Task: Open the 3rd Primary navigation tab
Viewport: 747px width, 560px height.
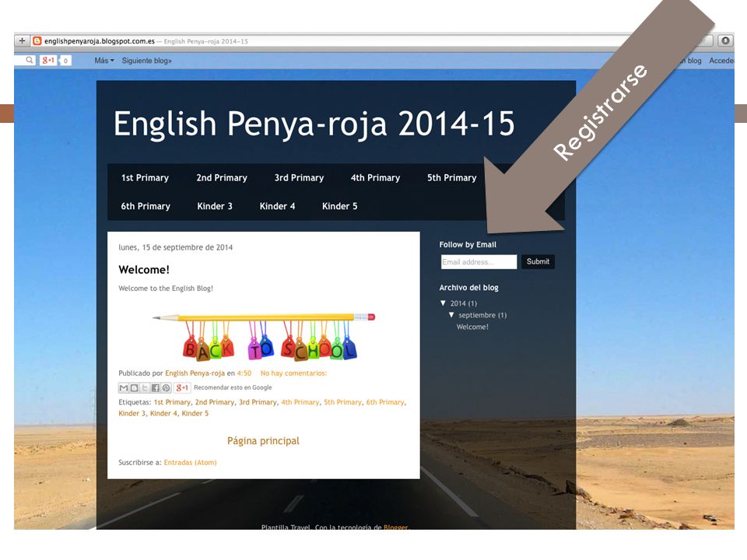Action: click(x=299, y=177)
